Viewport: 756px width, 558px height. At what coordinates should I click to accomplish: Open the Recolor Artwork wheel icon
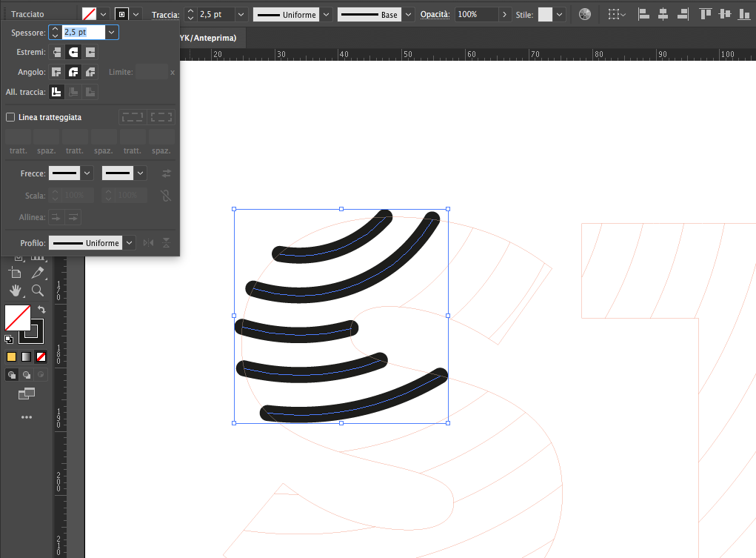point(585,15)
